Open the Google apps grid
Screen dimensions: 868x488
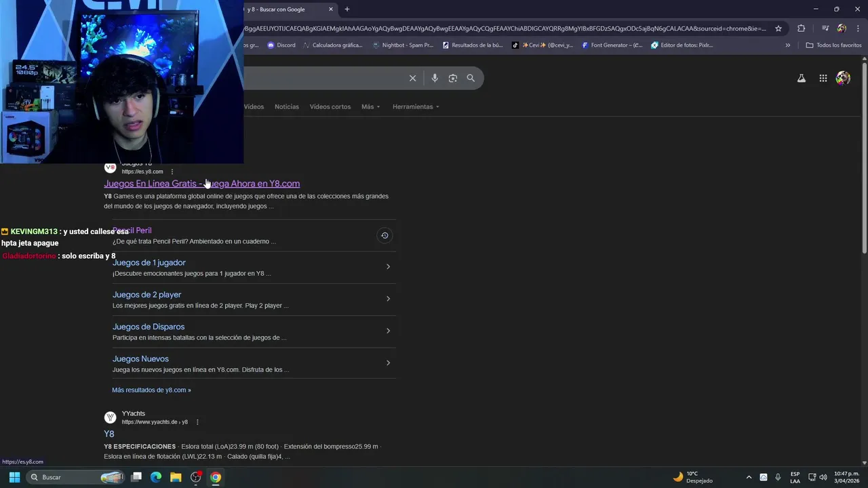[823, 78]
